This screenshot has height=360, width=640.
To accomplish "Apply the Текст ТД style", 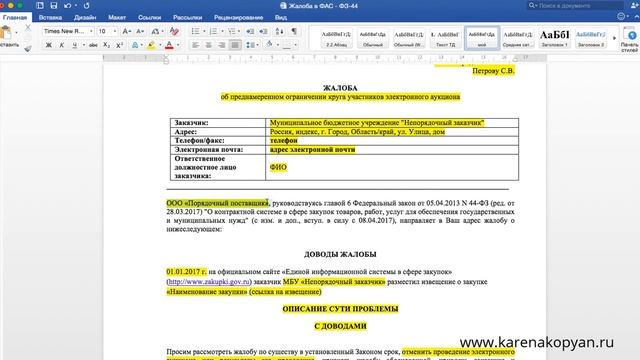I will 445,38.
